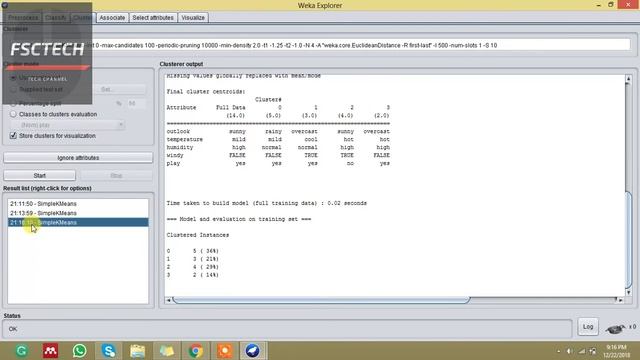Image resolution: width=640 pixels, height=360 pixels.
Task: Open the (Nom) play class dropdown
Action: [x=68, y=125]
